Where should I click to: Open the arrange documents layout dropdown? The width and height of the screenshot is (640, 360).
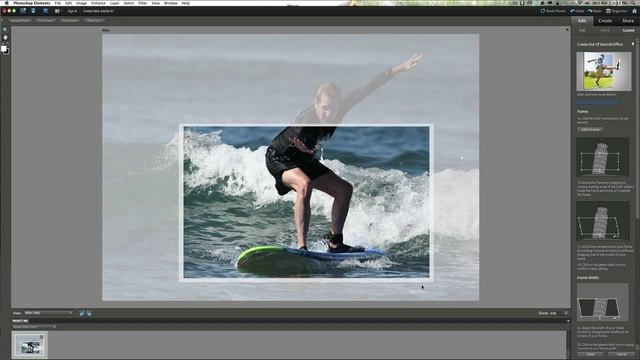(x=58, y=11)
